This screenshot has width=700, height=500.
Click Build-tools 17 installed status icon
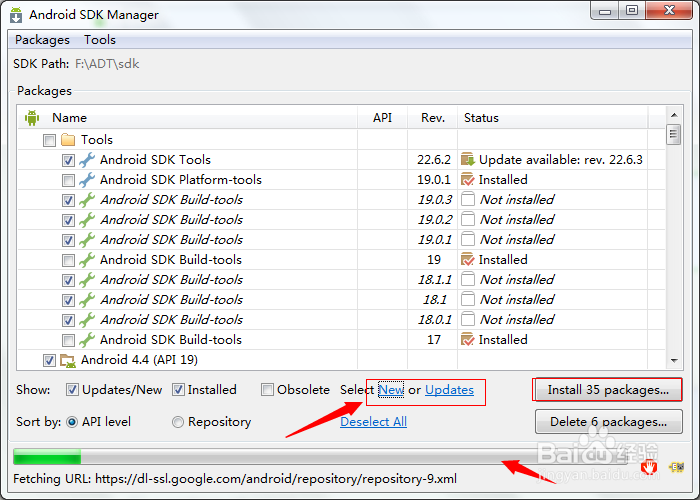click(467, 340)
